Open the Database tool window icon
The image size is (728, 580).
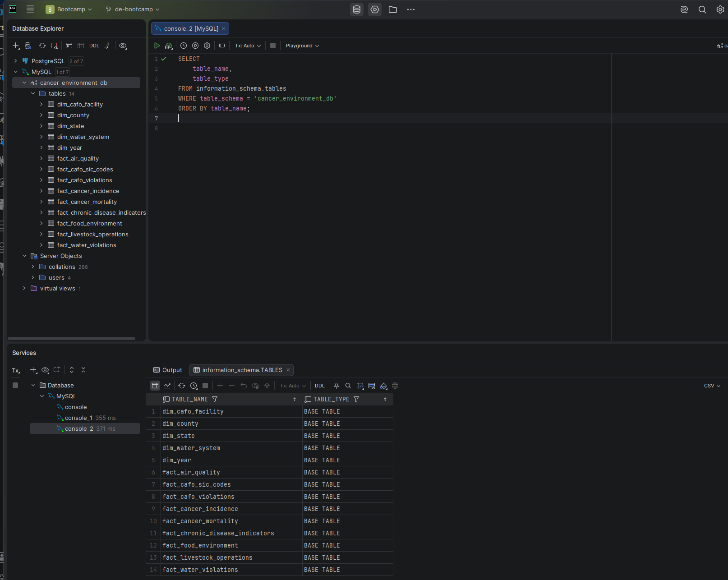click(x=357, y=9)
